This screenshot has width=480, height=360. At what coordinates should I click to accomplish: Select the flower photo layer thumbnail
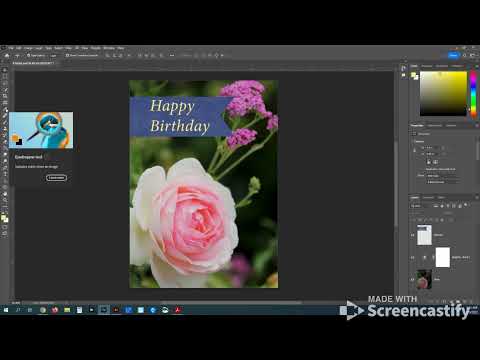(424, 279)
